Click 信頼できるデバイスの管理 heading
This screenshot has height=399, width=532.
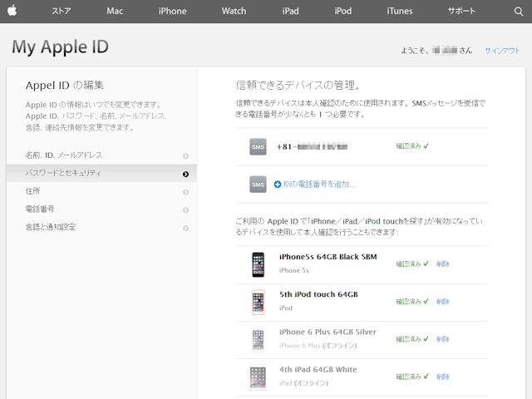click(298, 85)
